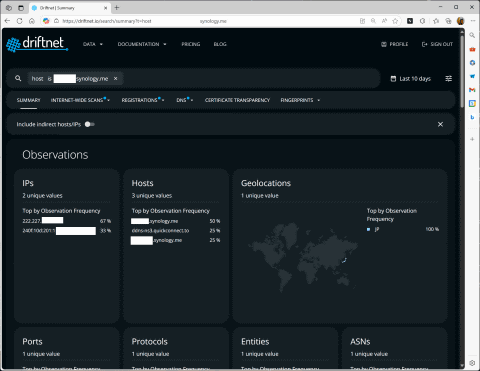Click the search magnifier icon in query bar
Screen dimensions: 480x371
[x=18, y=78]
